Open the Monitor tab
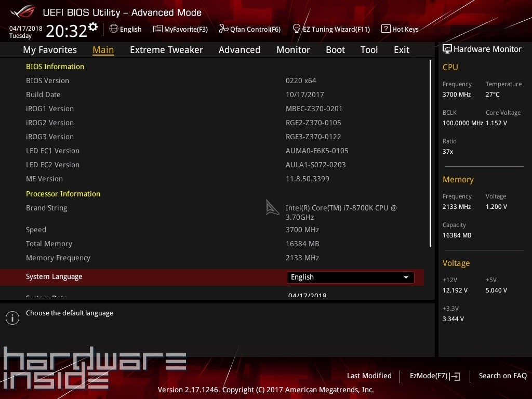 (x=293, y=50)
